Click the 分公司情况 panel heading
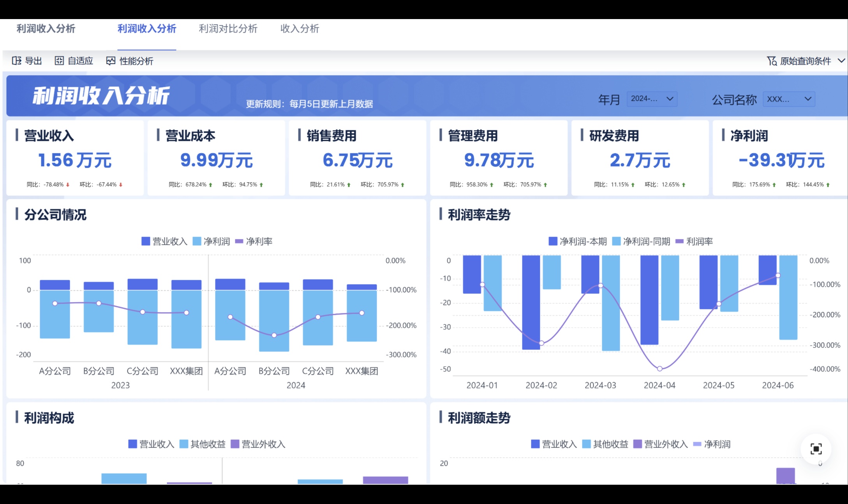The image size is (848, 504). point(55,214)
